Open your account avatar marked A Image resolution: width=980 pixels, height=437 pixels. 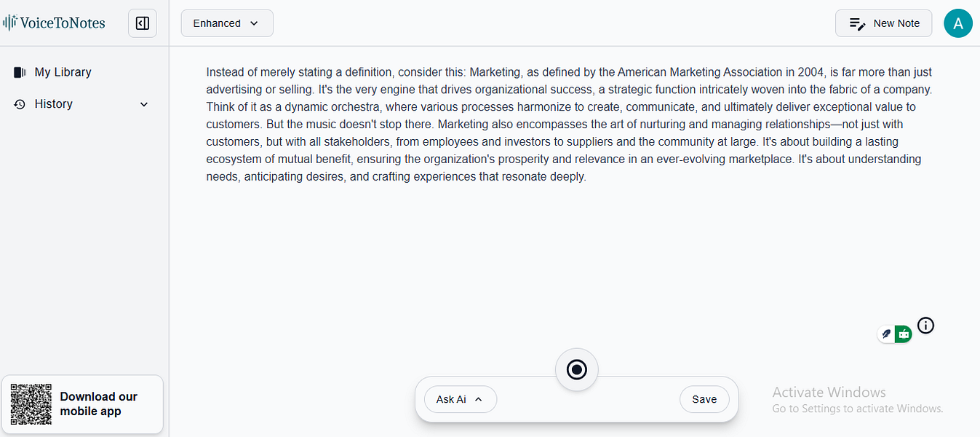point(958,23)
